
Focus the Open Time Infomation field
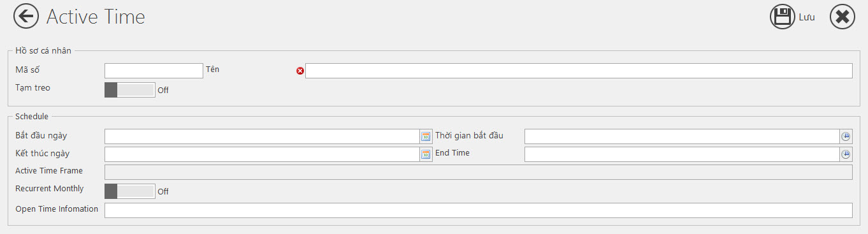[x=479, y=210]
